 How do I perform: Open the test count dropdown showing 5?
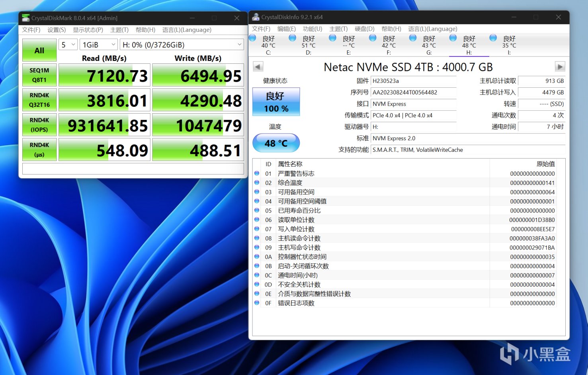click(67, 45)
